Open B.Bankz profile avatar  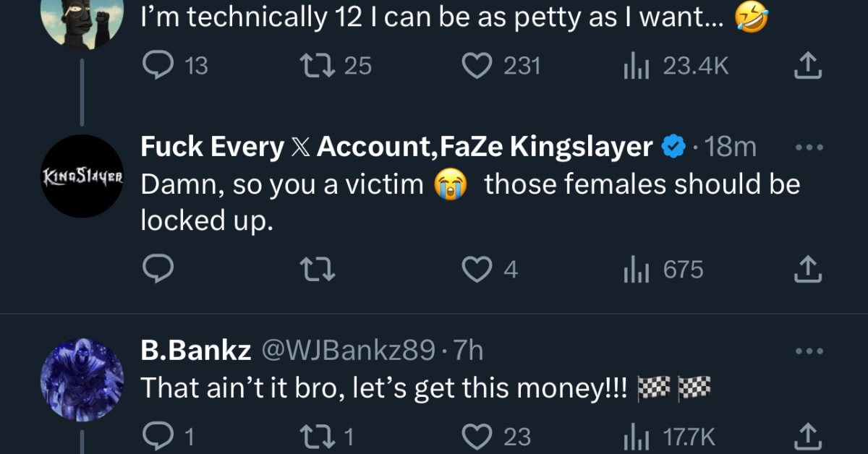pos(83,380)
